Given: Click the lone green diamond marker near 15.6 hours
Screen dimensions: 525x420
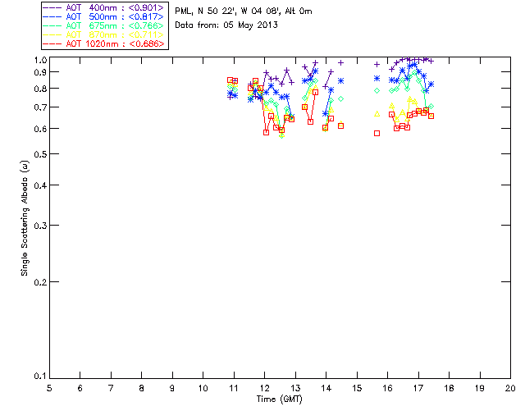Looking at the screenshot, I should coord(377,90).
